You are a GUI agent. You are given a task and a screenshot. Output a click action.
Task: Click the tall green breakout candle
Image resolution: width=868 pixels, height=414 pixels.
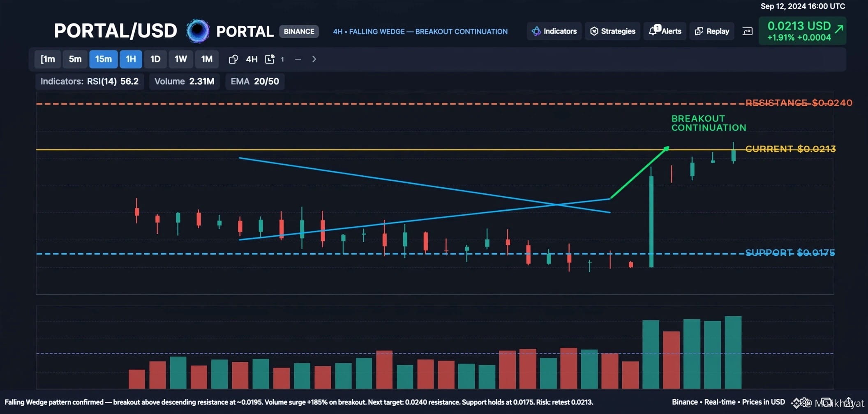[651, 222]
